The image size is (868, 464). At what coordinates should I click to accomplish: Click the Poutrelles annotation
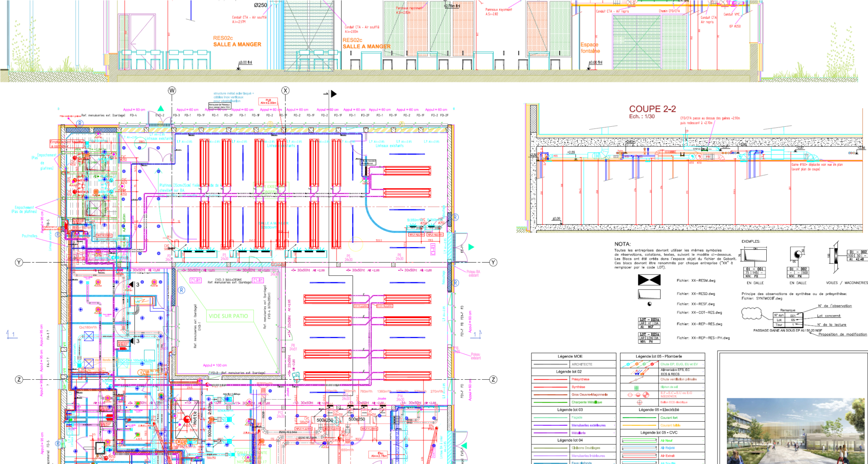[x=29, y=236]
